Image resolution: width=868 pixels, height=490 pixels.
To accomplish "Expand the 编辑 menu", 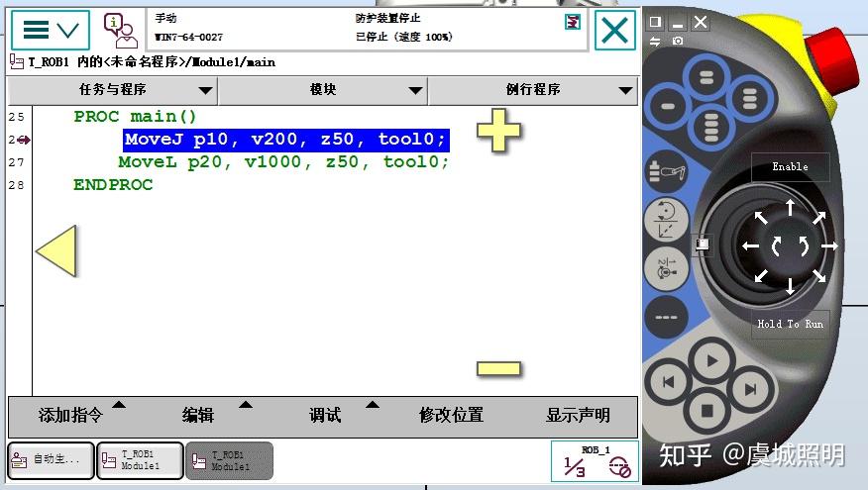I will point(198,415).
